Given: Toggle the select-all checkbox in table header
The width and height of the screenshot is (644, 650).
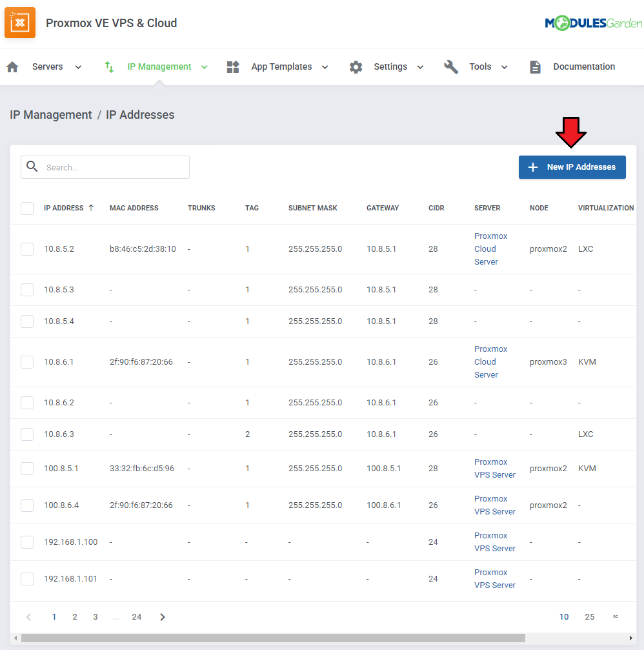Looking at the screenshot, I should [27, 208].
